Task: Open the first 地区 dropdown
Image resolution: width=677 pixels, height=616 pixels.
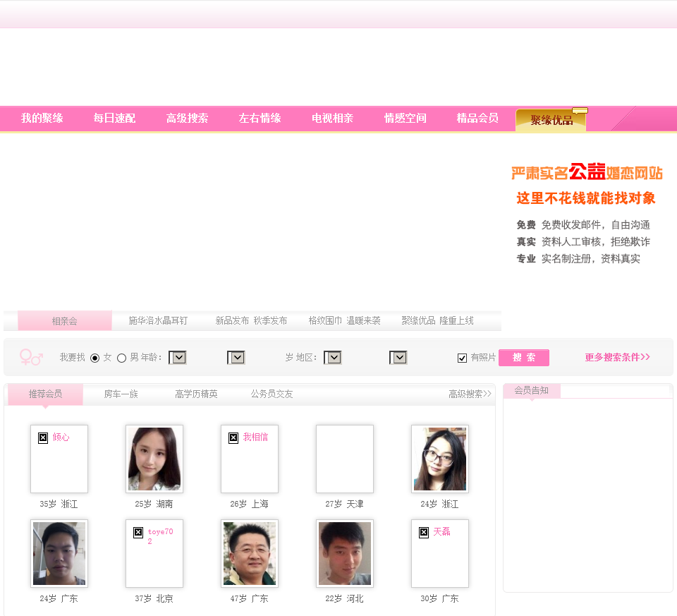Action: [x=333, y=358]
